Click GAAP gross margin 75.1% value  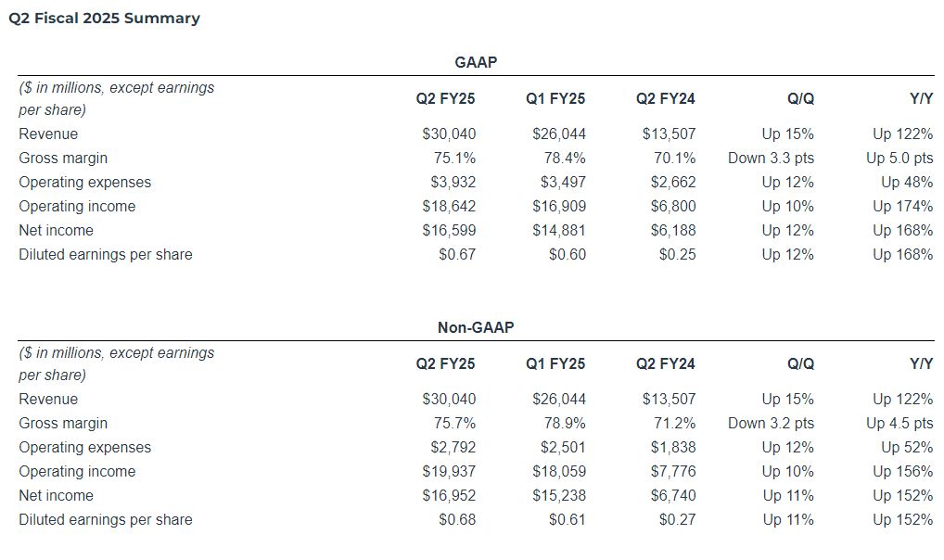454,158
